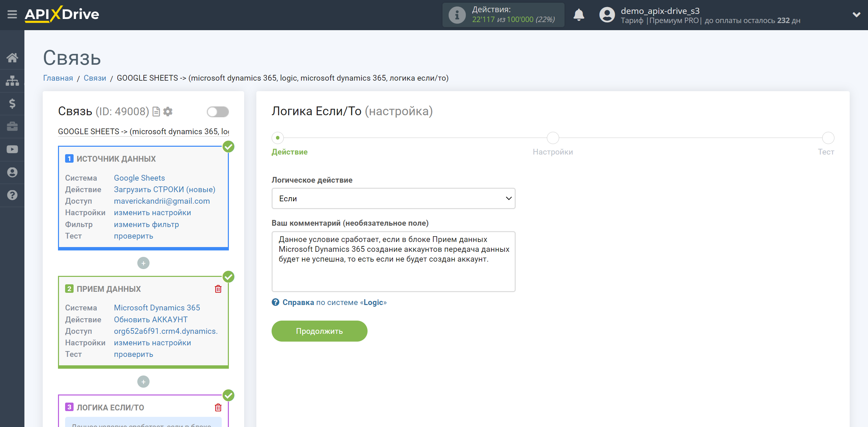Screen dimensions: 868x427
Task: Open help question icon in sidebar
Action: click(12, 195)
